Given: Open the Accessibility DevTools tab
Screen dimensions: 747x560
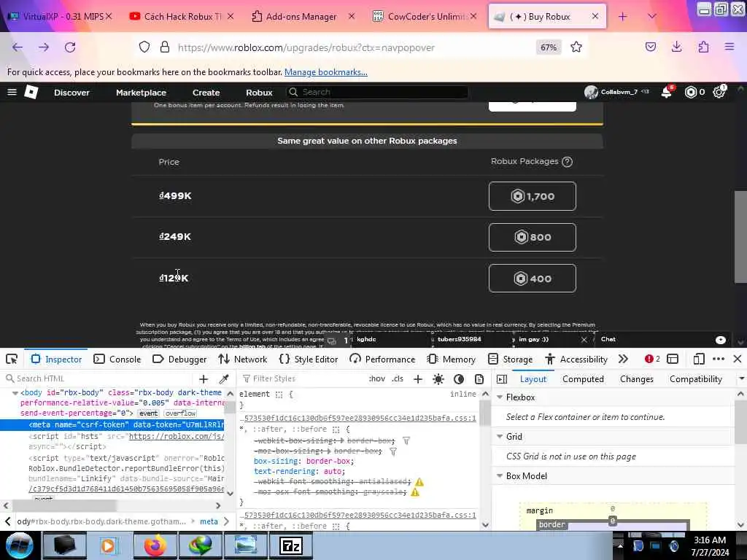Looking at the screenshot, I should 576,359.
